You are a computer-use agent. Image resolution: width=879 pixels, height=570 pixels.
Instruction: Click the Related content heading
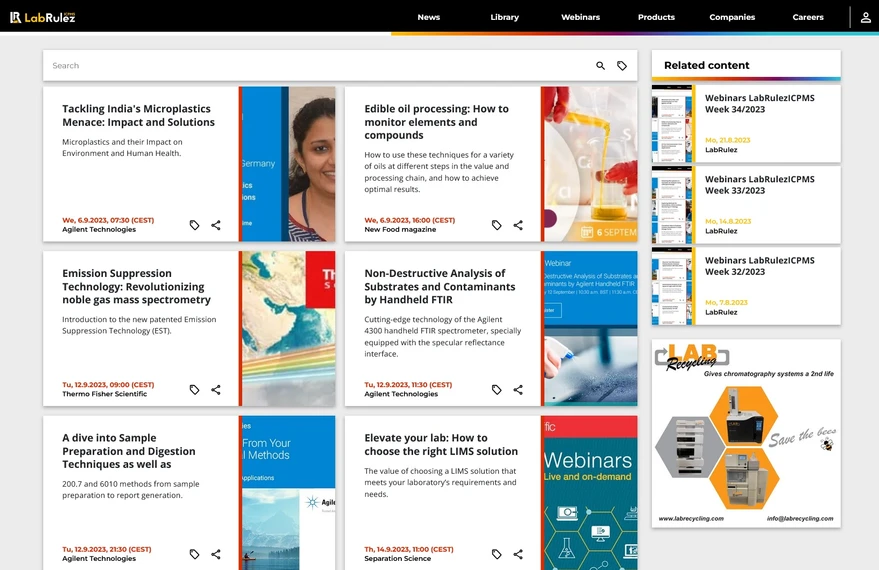click(707, 66)
